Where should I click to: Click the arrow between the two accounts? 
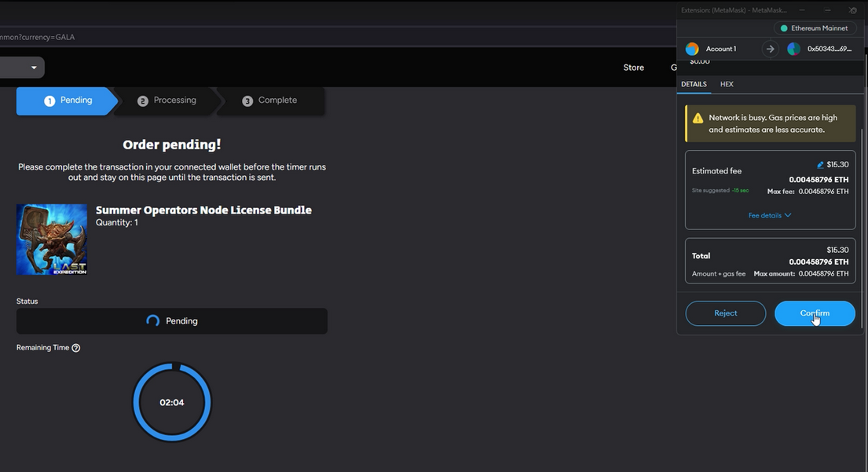tap(770, 49)
